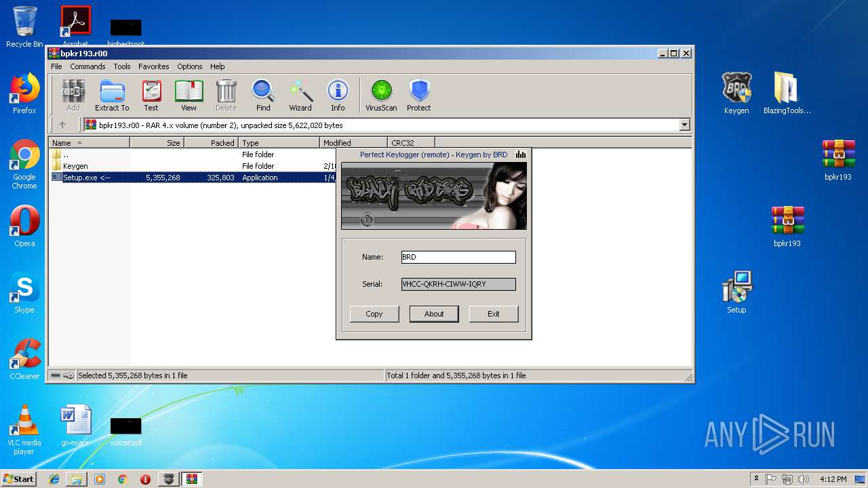The image size is (868, 488).
Task: Run the Setup desktop icon
Action: pos(736,293)
